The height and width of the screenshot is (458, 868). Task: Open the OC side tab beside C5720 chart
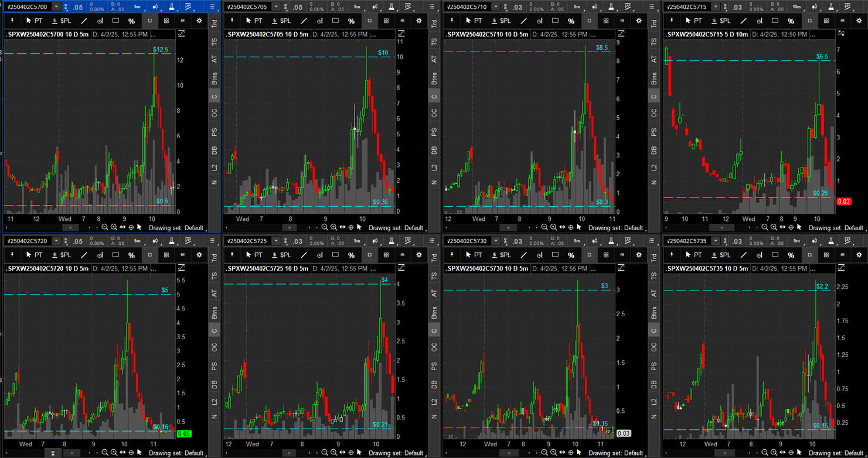coord(215,347)
